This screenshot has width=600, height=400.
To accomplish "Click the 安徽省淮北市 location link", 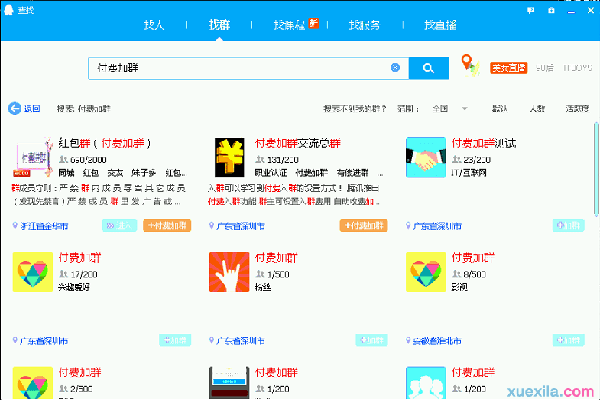I will pos(437,341).
